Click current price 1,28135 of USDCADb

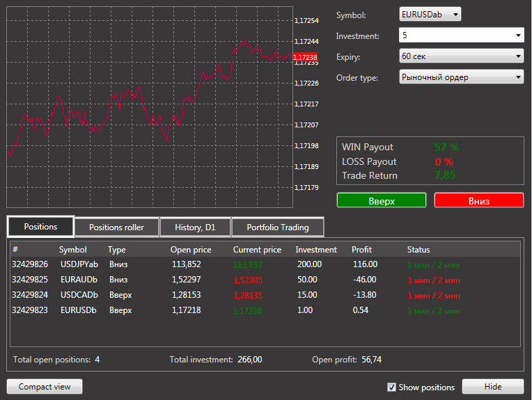248,295
